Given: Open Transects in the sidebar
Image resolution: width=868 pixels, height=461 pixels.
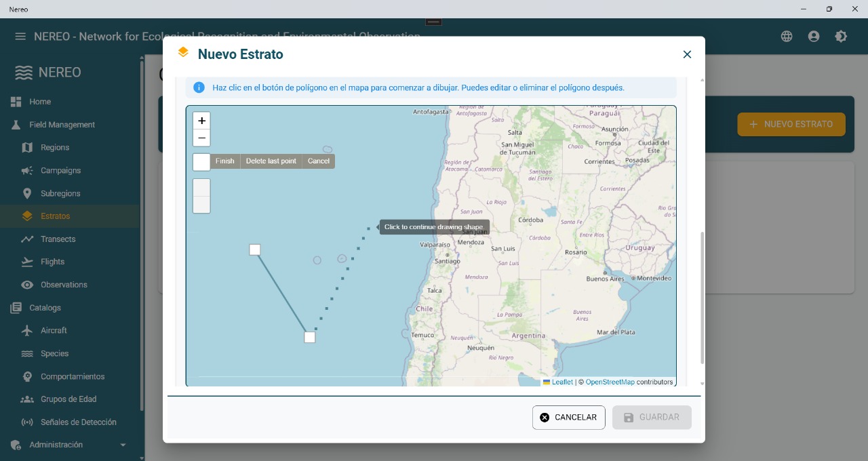Looking at the screenshot, I should click(x=58, y=239).
